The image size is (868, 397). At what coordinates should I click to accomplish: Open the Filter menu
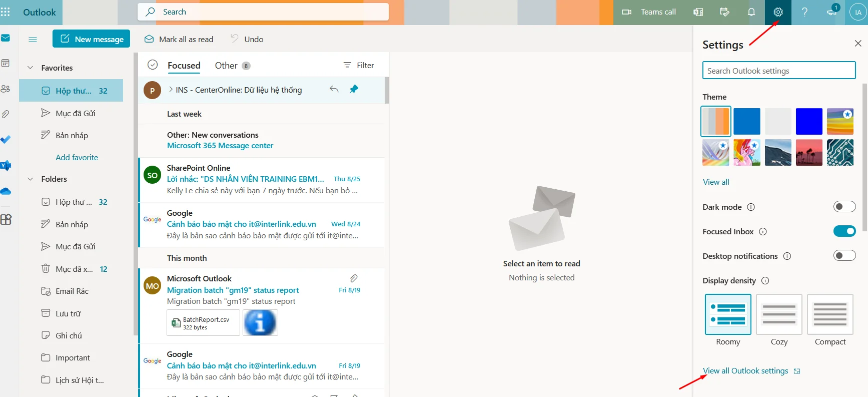point(359,65)
